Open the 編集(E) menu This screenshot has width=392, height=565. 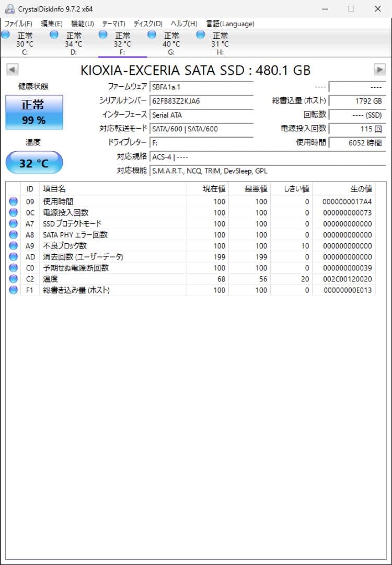click(52, 24)
